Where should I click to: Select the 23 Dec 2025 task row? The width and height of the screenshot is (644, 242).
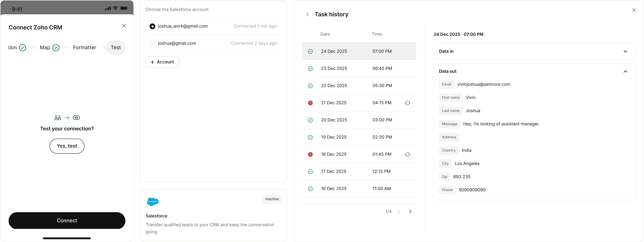click(x=358, y=69)
